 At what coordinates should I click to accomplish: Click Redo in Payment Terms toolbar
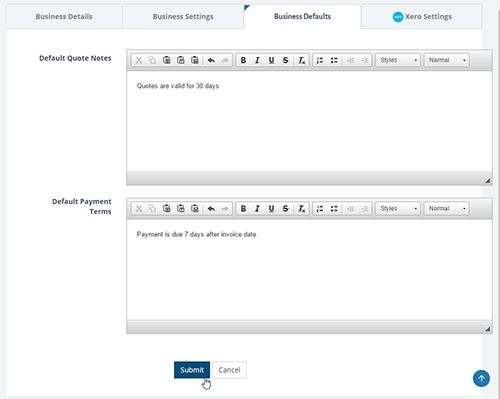point(225,209)
